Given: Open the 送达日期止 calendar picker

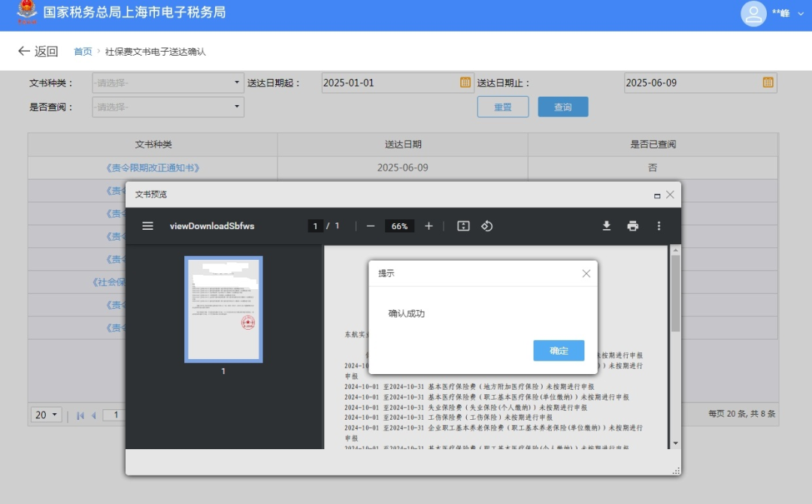Looking at the screenshot, I should click(x=768, y=83).
